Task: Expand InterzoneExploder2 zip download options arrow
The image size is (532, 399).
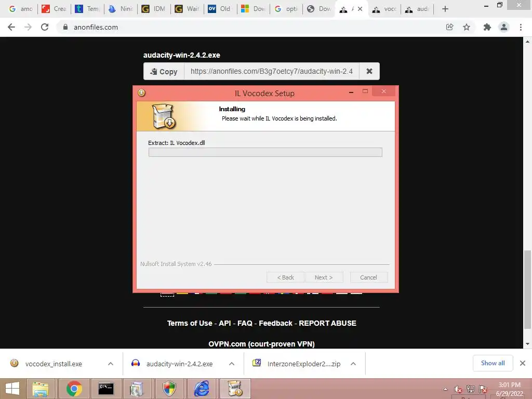Action: 353,364
